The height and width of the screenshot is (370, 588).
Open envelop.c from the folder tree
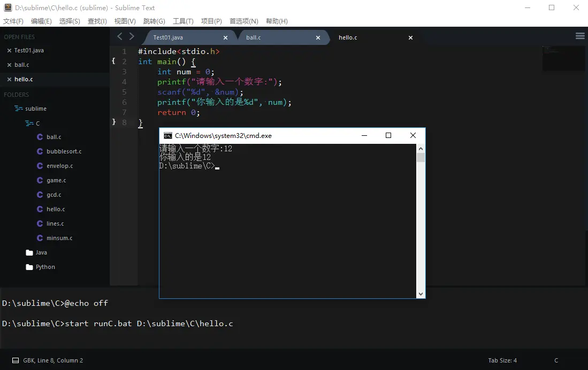[x=60, y=166]
